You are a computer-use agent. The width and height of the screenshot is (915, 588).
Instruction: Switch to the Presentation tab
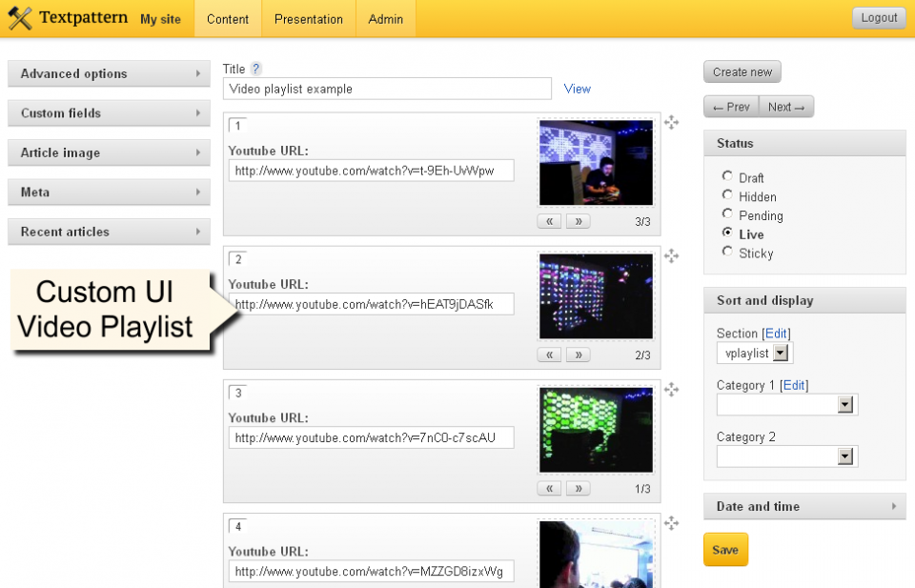[308, 18]
